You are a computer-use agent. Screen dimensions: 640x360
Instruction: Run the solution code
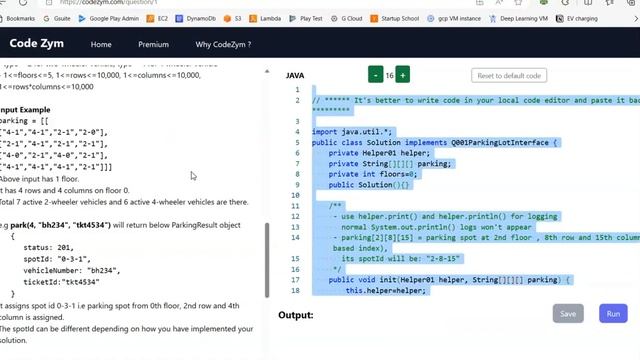click(613, 313)
